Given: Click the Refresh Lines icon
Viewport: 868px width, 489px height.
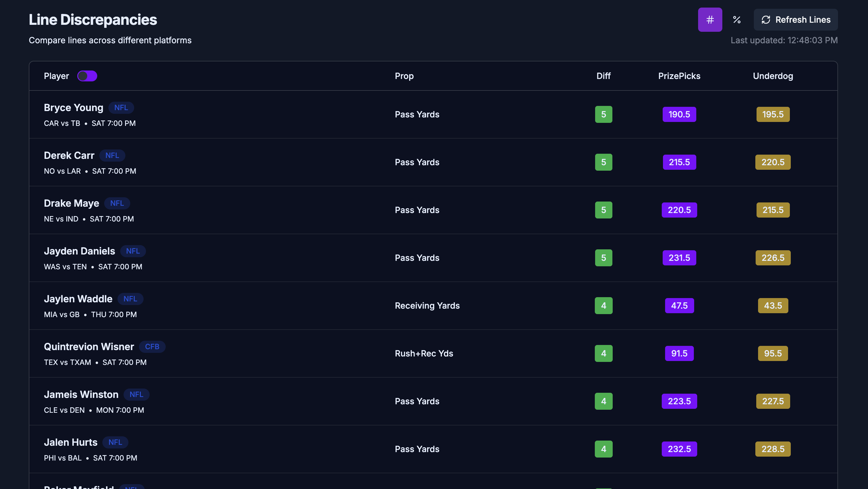Looking at the screenshot, I should 766,20.
